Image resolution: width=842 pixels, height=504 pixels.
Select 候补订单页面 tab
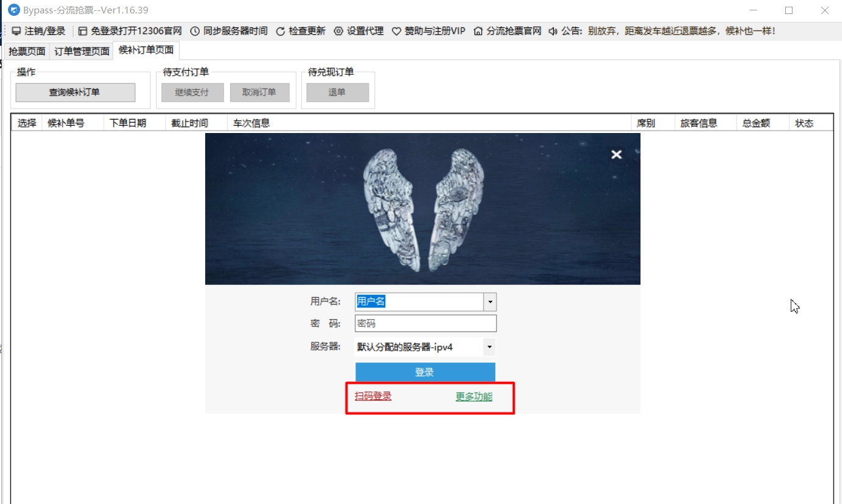[x=147, y=50]
